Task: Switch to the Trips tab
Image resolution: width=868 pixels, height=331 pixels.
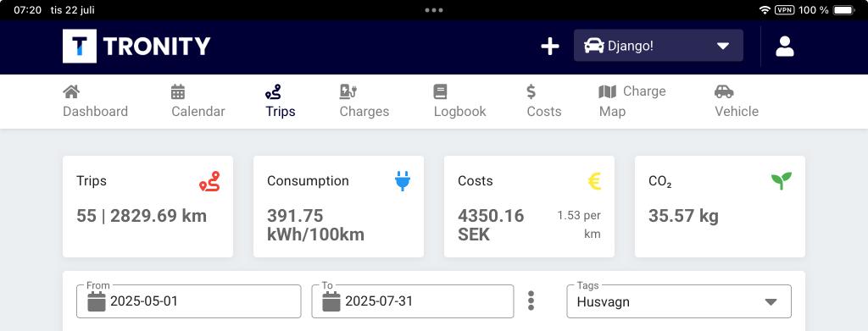Action: click(280, 102)
